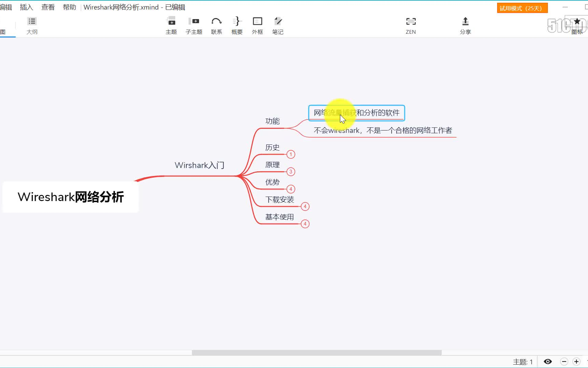Add a new 主题 topic
The image size is (588, 368).
pyautogui.click(x=171, y=26)
